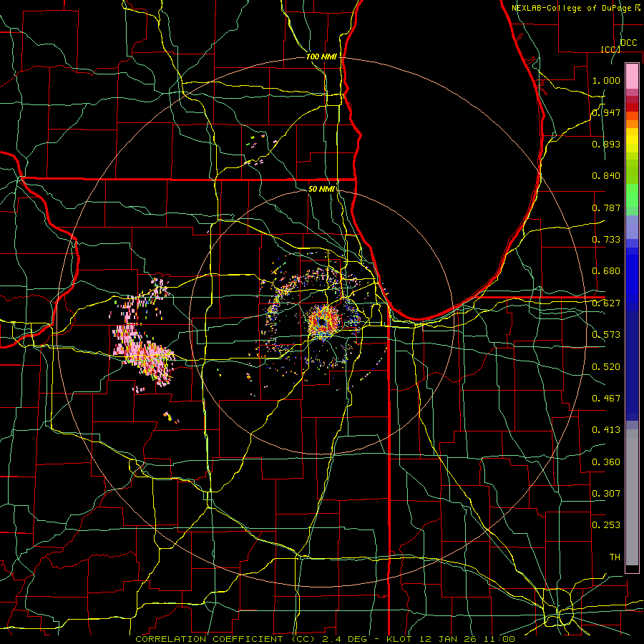Pick the gray segment of the color bar
Image resolution: width=644 pixels, height=644 pixels.
tap(632, 497)
